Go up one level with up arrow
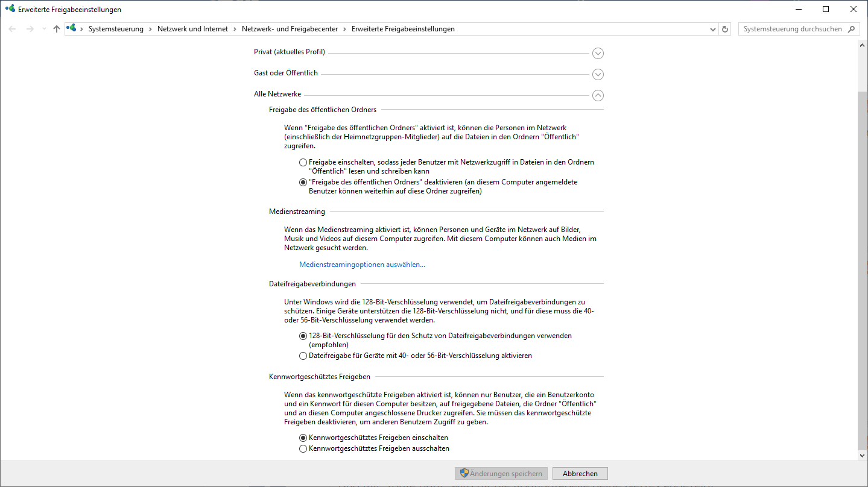 [57, 29]
